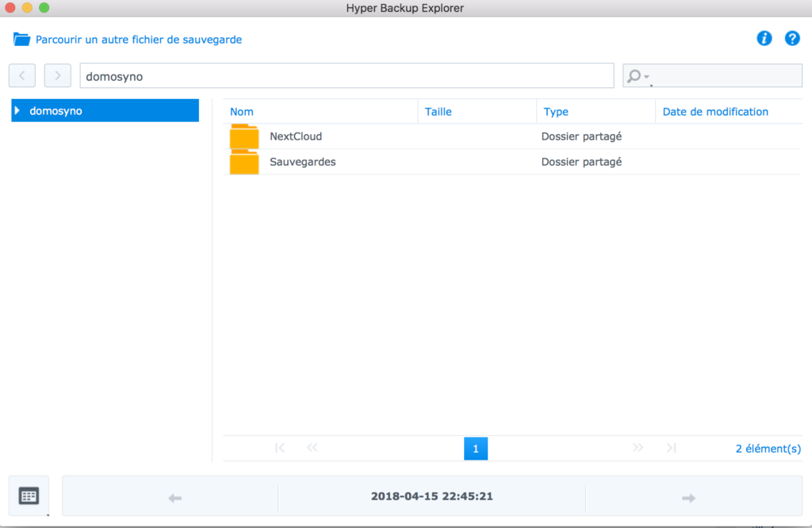Go to previous backup version arrow
This screenshot has height=528, width=812.
click(x=175, y=497)
